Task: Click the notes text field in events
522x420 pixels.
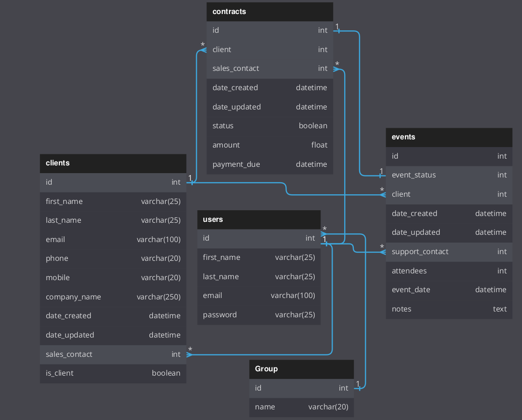Action: (x=449, y=309)
